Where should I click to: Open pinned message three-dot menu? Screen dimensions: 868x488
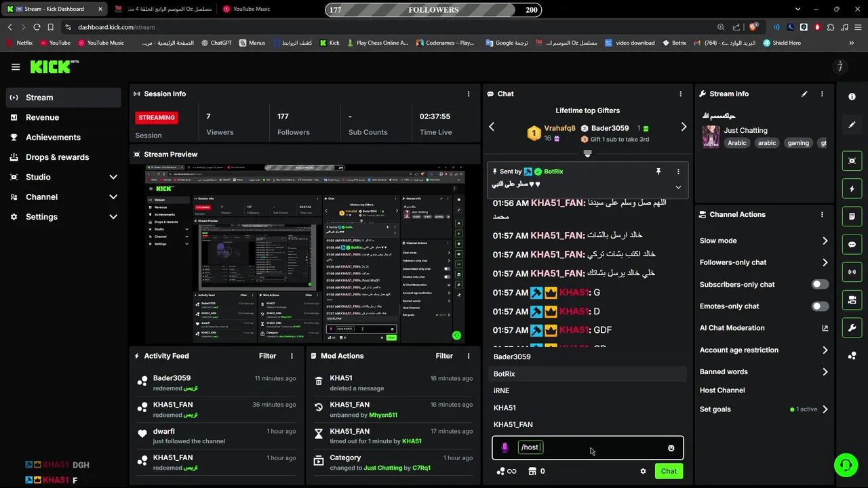[678, 171]
